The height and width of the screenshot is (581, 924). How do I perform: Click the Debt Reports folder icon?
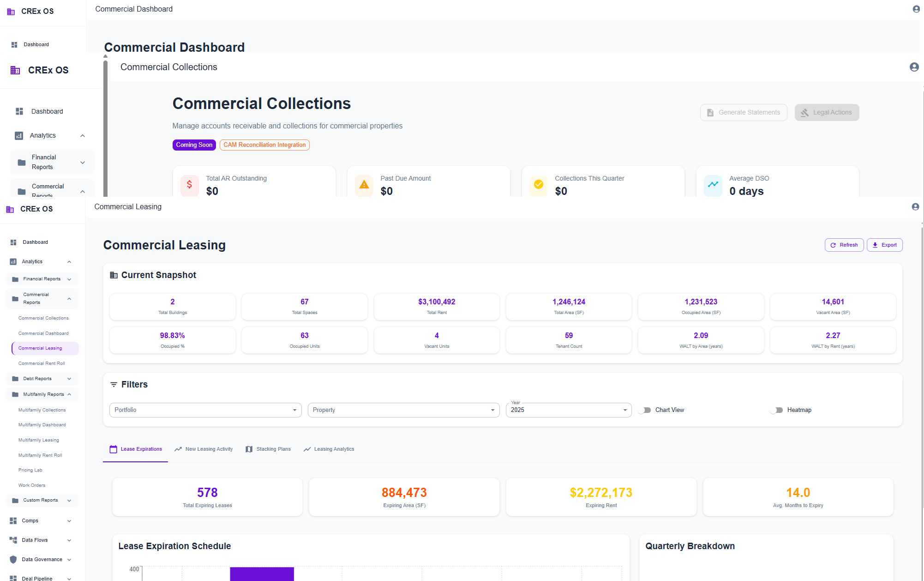coord(14,378)
